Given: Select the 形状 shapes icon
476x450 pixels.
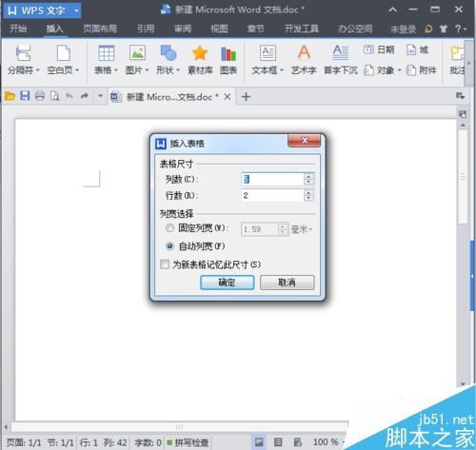Looking at the screenshot, I should coord(169,52).
